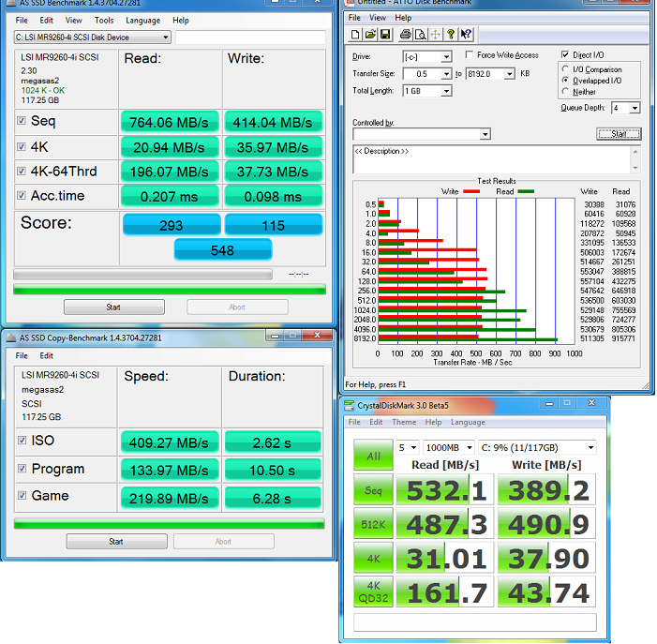This screenshot has height=644, width=657.
Task: Click the Open folder icon in ATTO toolbar
Action: 370,35
